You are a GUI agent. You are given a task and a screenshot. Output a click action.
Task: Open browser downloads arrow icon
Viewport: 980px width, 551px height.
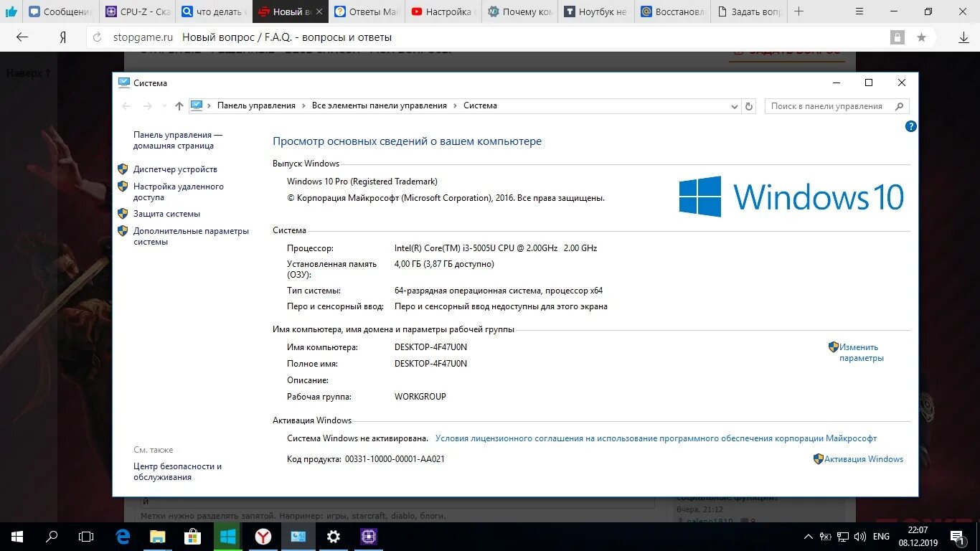(963, 37)
